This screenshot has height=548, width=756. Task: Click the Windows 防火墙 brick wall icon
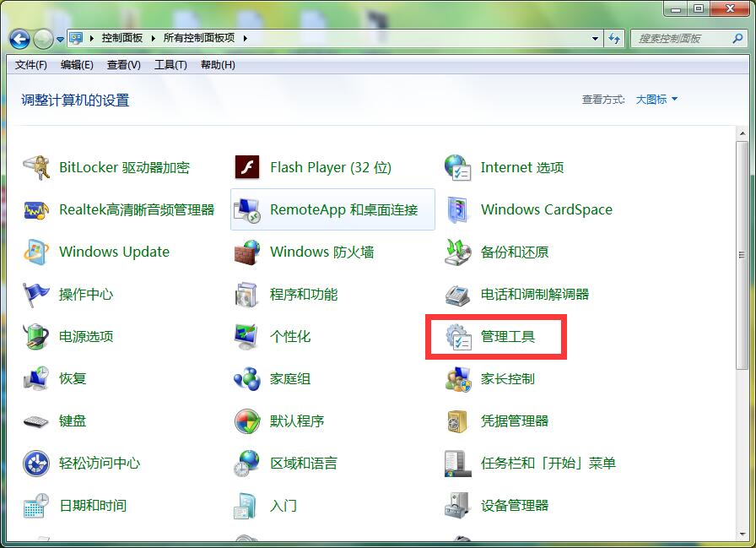pos(246,252)
